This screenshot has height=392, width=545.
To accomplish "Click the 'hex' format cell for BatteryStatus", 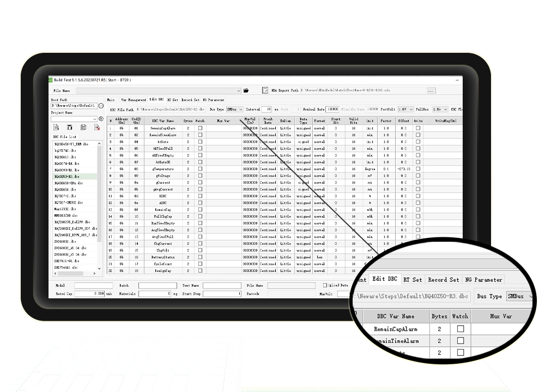I will (319, 257).
